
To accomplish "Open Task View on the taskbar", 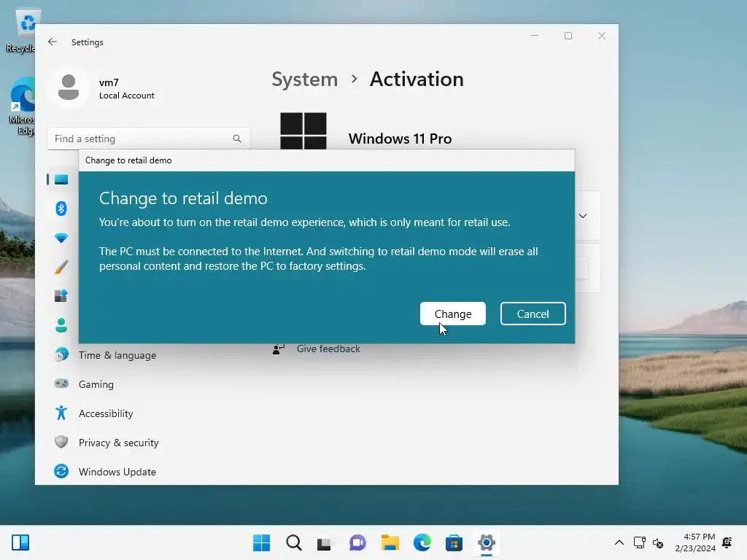I will click(x=325, y=542).
